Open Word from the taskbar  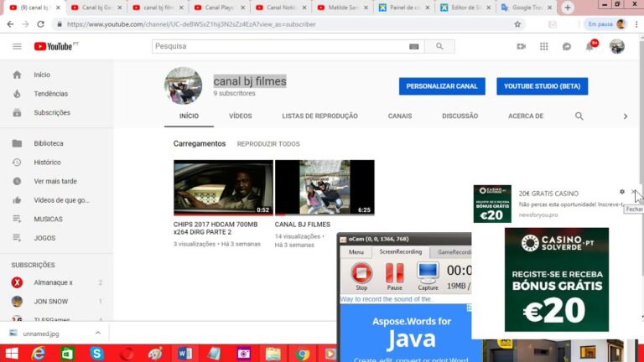pos(184,354)
